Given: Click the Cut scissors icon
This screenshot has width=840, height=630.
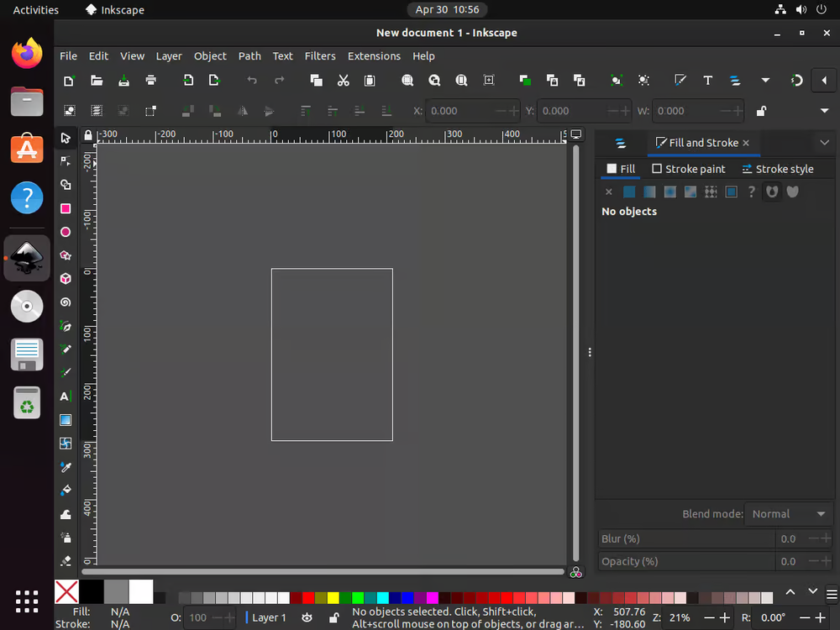Looking at the screenshot, I should (343, 81).
